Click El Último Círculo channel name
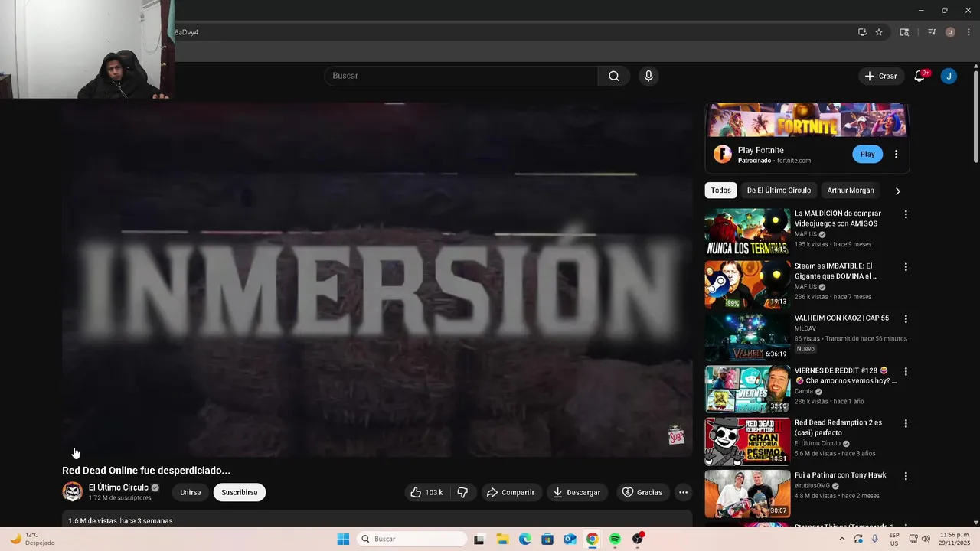 tap(119, 487)
